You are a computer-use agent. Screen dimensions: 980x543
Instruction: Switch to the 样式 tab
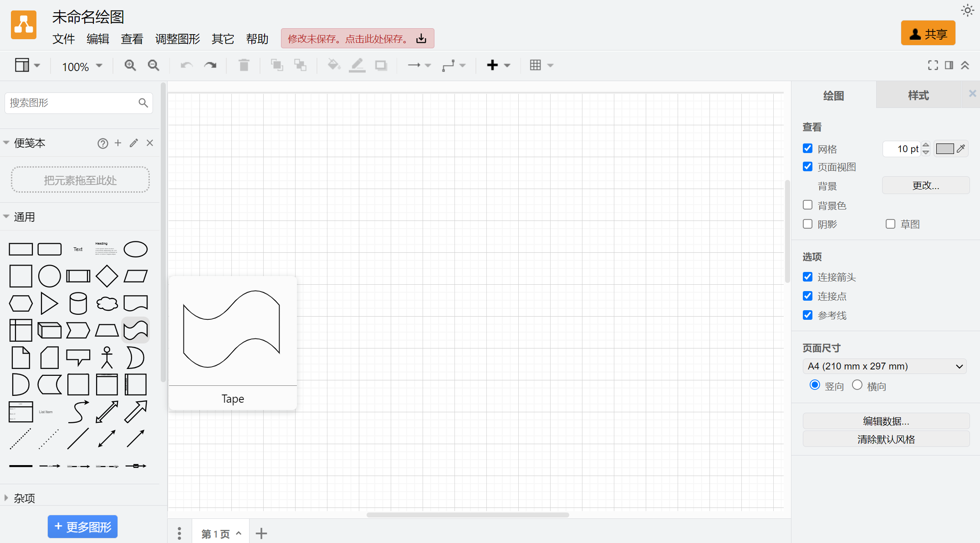click(919, 95)
